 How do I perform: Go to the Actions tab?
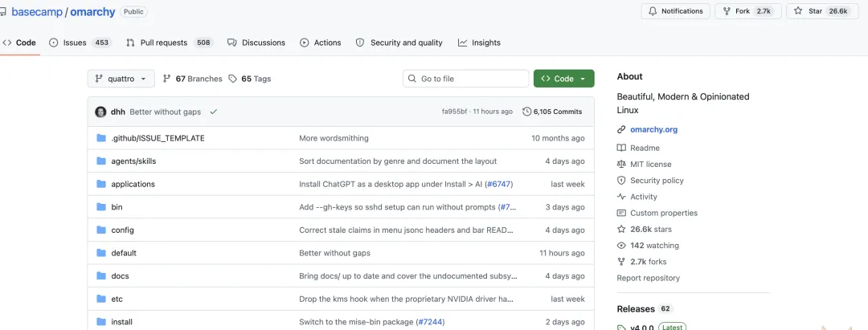tap(321, 43)
